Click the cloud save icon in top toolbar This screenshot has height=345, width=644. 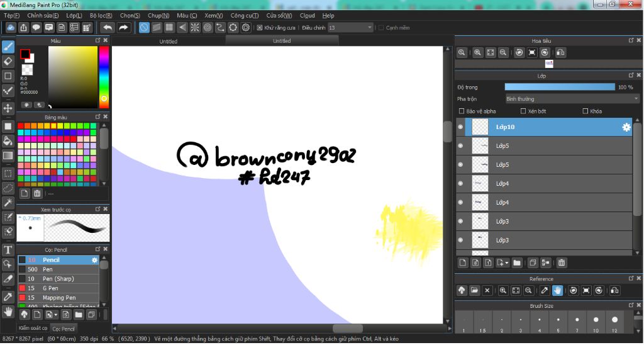point(11,28)
